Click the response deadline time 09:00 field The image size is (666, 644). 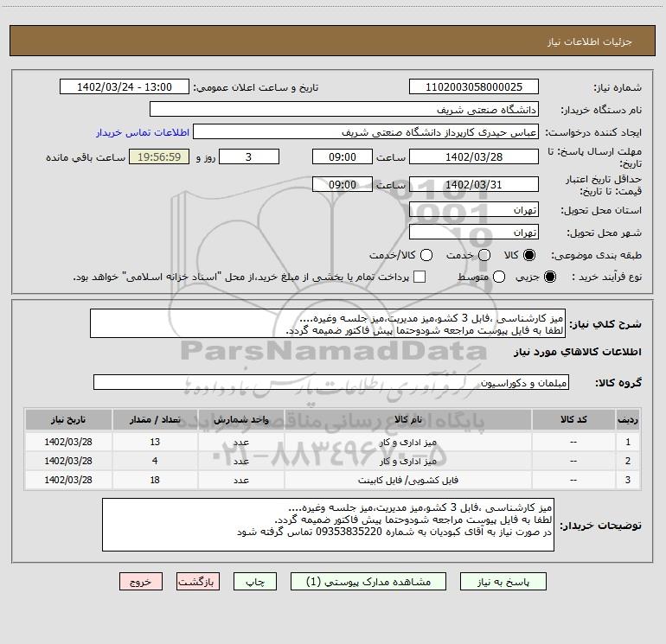pos(343,156)
